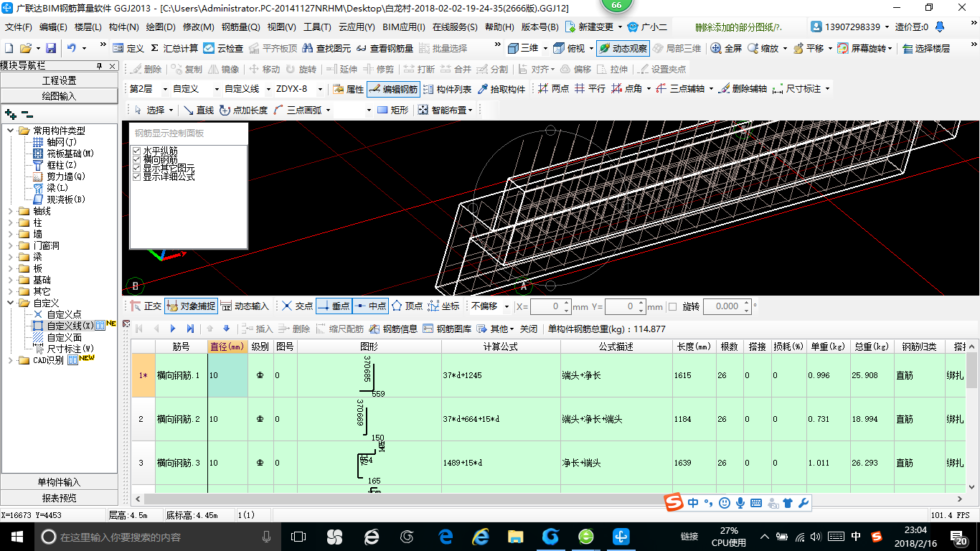The height and width of the screenshot is (551, 980).
Task: Open 查看钢筋量 rebar quantity viewer
Action: point(385,48)
